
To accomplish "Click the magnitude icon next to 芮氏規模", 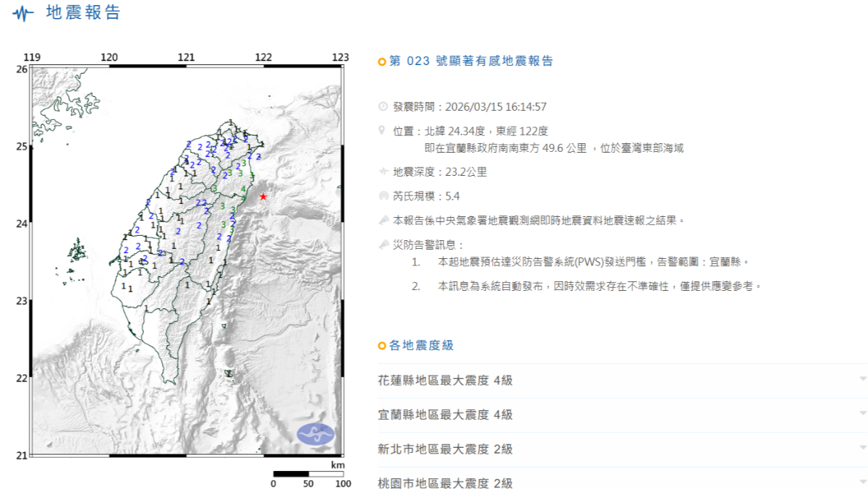I will [383, 196].
